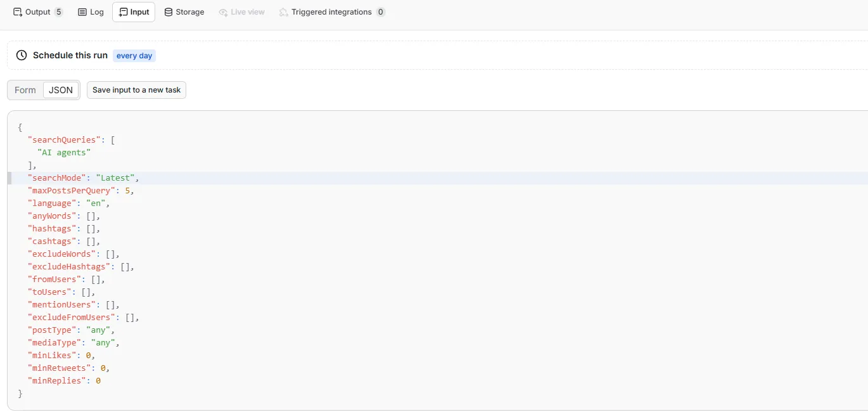Click the "cashtags" key
The width and height of the screenshot is (868, 412).
tap(52, 241)
